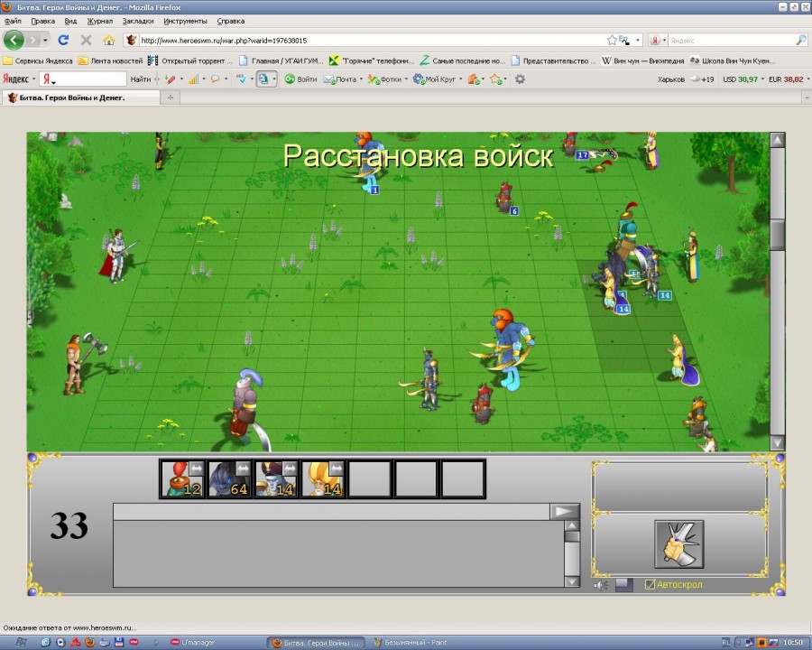Go back with the green arrow button
812x650 pixels.
click(x=14, y=40)
